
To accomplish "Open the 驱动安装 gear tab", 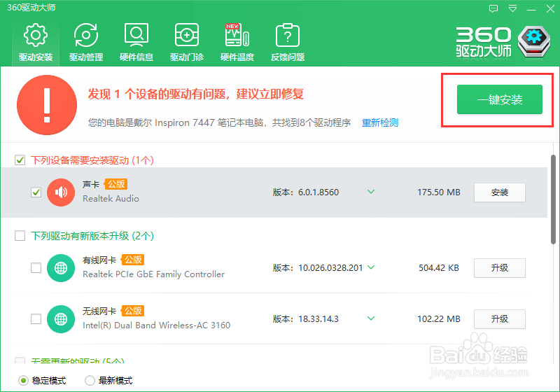I will 36,42.
